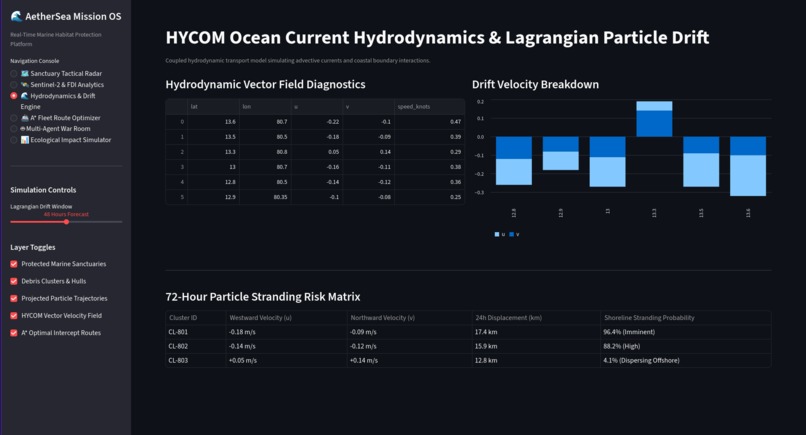Click the lon value 80.35 in row 5
The image size is (806, 435).
pos(265,197)
